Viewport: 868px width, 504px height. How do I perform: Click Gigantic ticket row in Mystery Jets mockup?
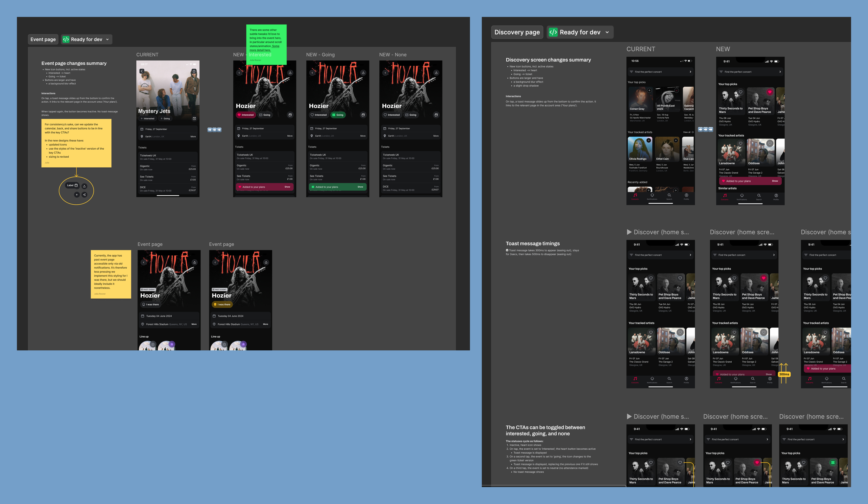168,167
